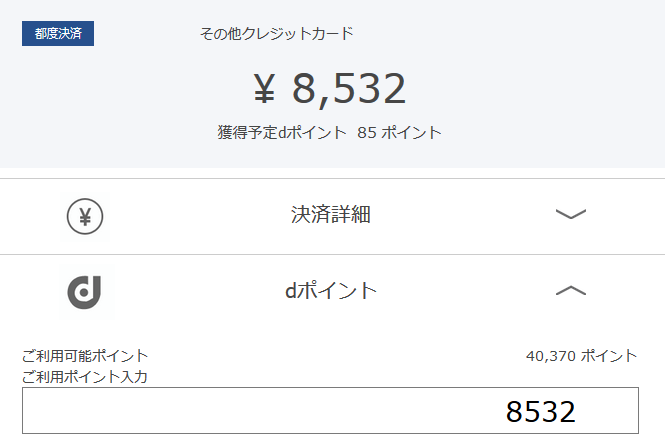Place the cursor on the 8532 value in the input

[540, 412]
